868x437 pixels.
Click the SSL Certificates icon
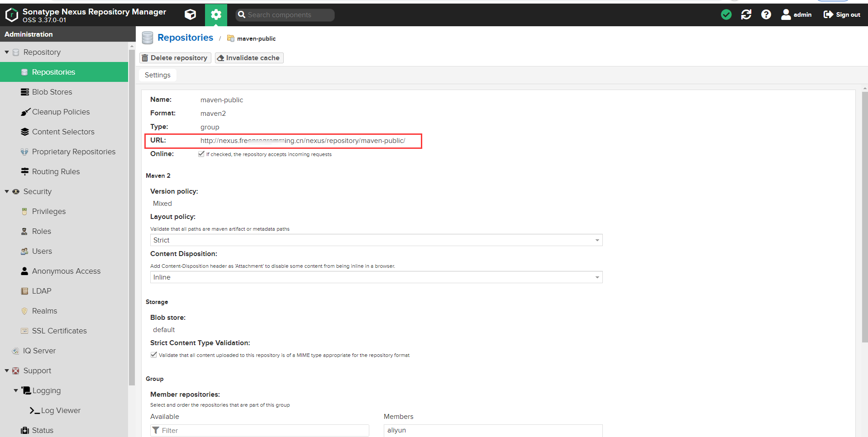point(24,331)
